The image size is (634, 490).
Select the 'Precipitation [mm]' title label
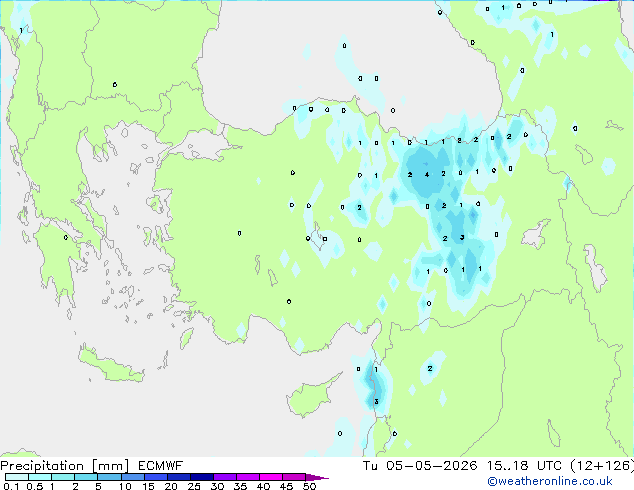click(x=65, y=466)
